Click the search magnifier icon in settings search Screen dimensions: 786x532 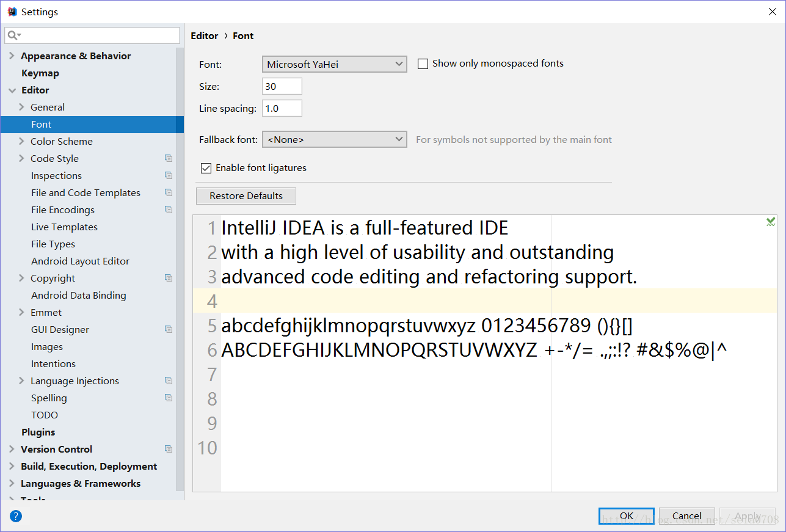click(x=13, y=35)
